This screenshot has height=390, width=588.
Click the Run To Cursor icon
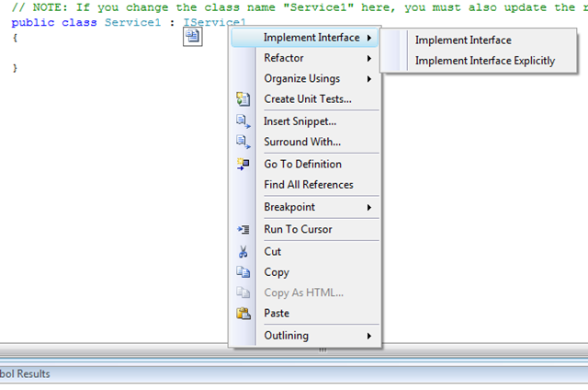tap(243, 229)
